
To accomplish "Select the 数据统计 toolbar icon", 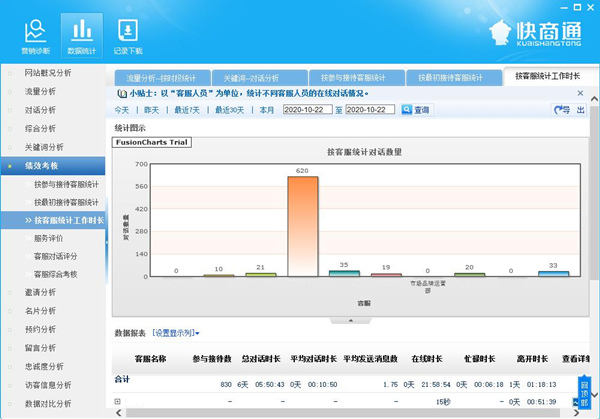I will point(81,33).
